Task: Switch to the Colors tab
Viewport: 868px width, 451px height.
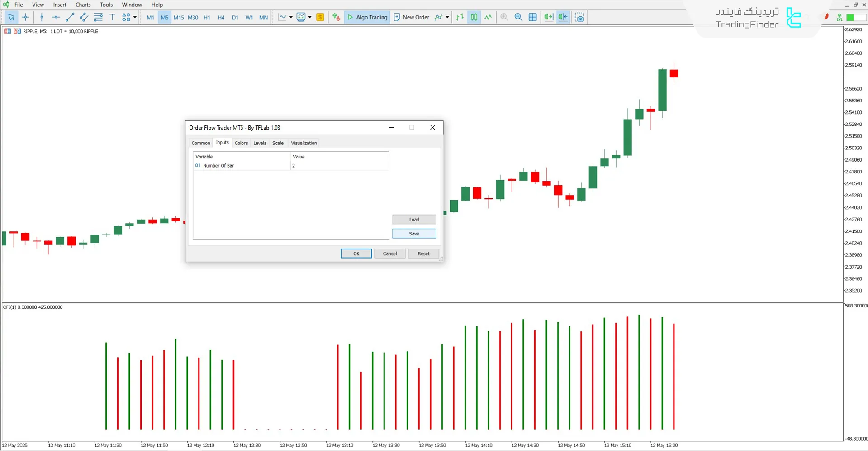Action: click(x=241, y=143)
